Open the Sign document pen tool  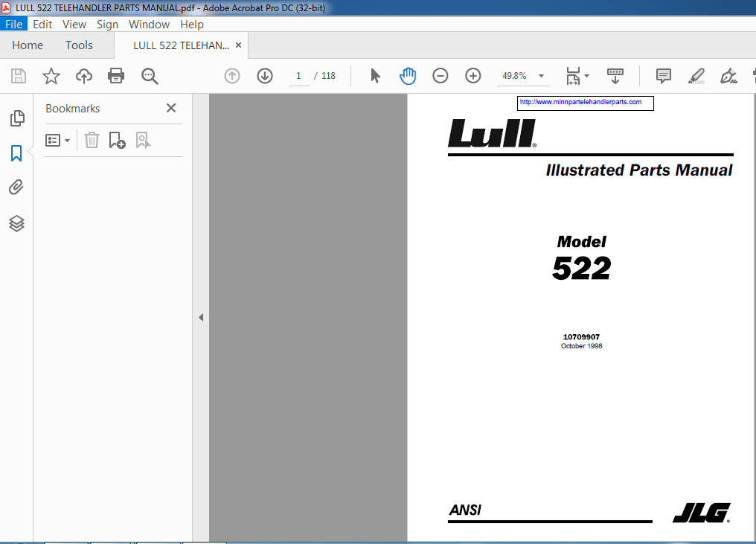[x=728, y=76]
